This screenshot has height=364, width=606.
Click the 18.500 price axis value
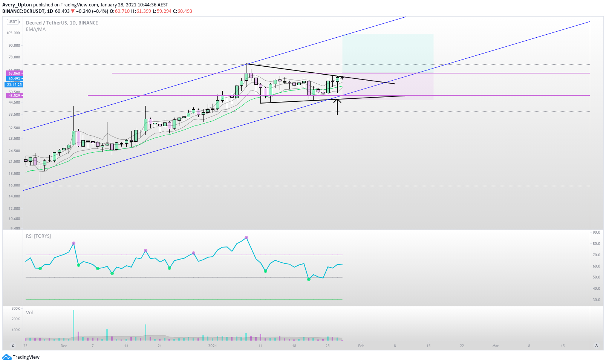[x=14, y=174]
